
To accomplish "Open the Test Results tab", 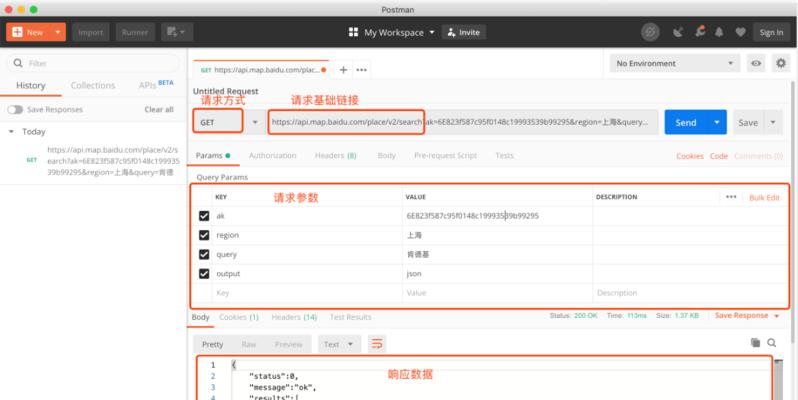I will click(350, 317).
